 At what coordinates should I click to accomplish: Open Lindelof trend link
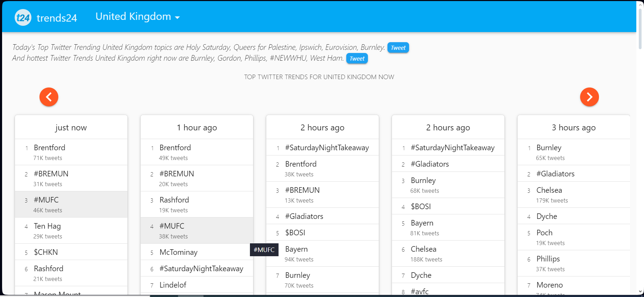click(x=173, y=285)
